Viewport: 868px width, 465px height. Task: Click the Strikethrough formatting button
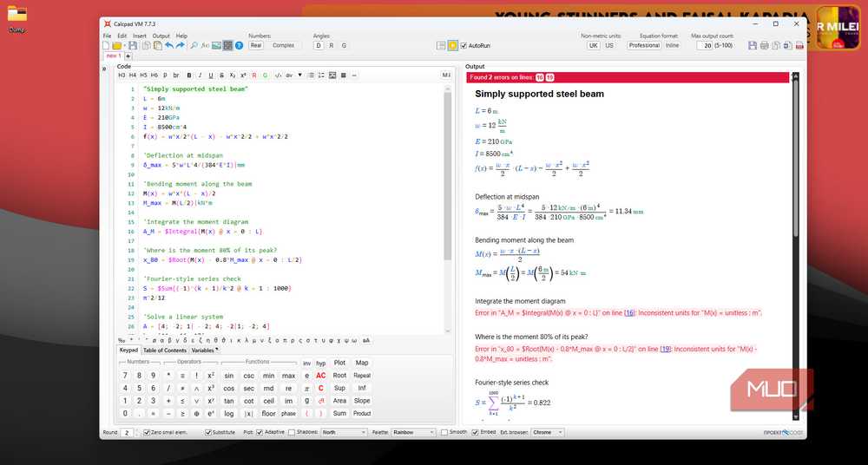pos(221,75)
